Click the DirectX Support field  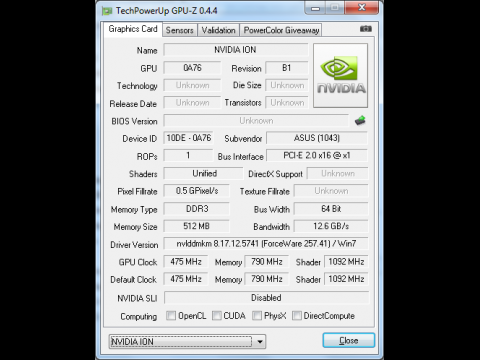tap(337, 173)
